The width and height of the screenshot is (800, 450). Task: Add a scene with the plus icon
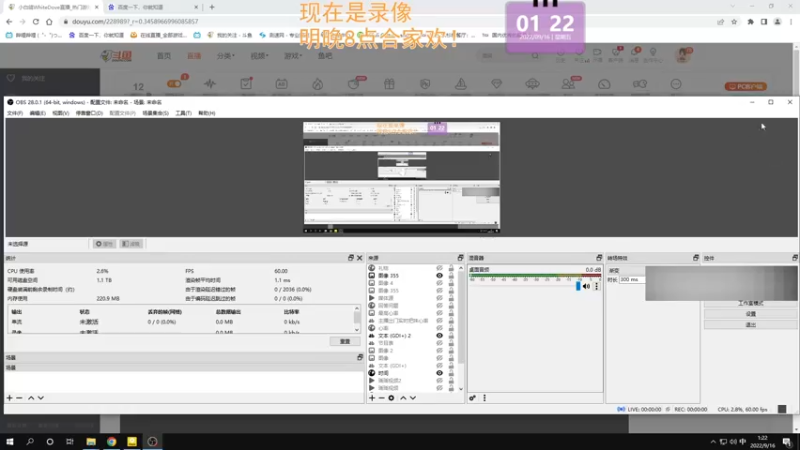[9, 398]
